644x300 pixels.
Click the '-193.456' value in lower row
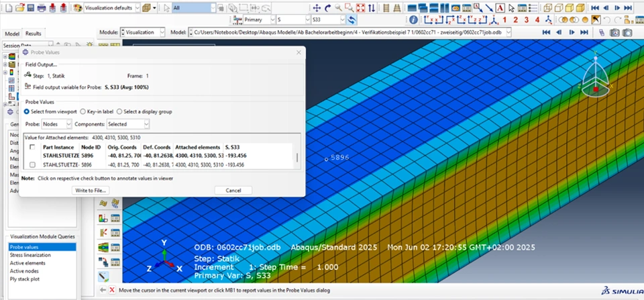pyautogui.click(x=235, y=165)
